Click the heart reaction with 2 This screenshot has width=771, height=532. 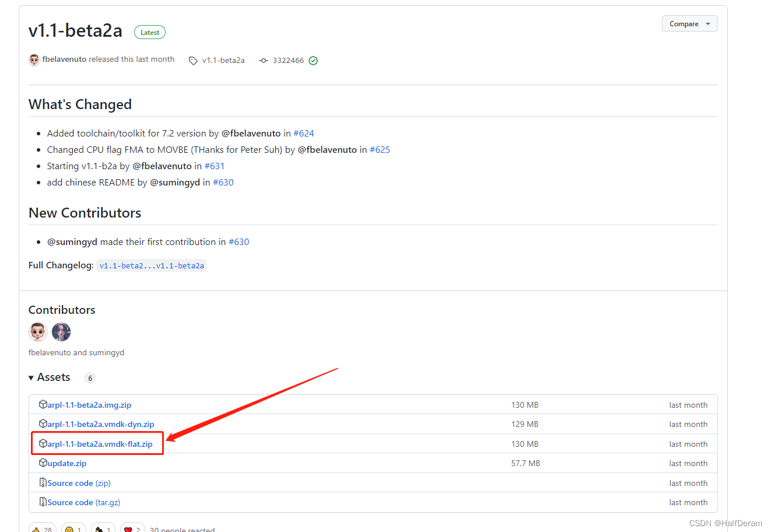coord(132,528)
